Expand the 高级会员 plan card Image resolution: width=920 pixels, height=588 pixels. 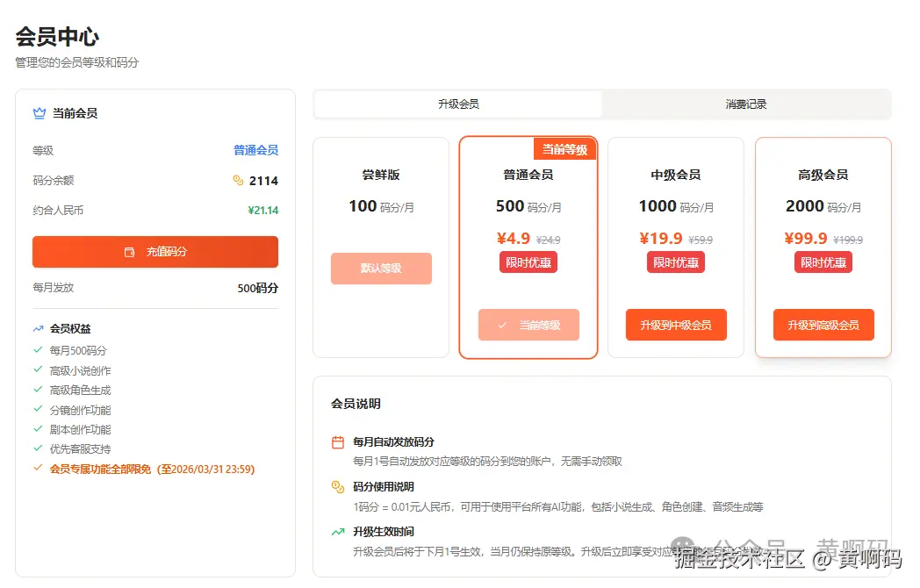(x=823, y=246)
